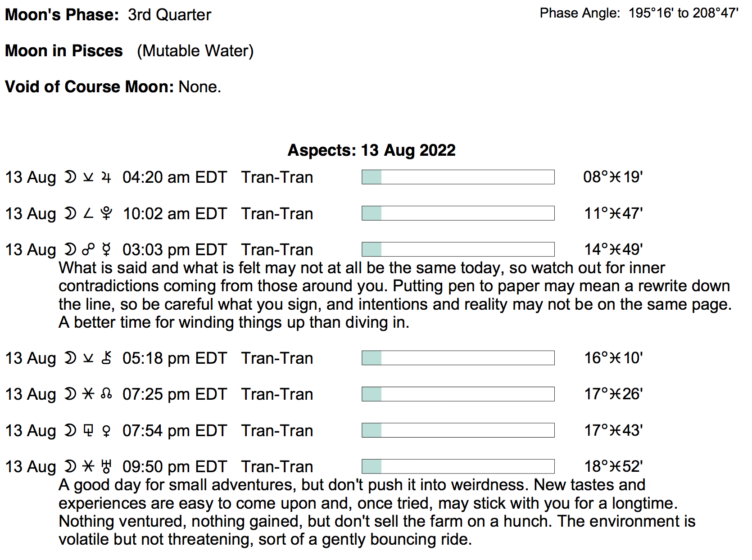Click the Chiron glyph in the 05:18 pm row
The width and height of the screenshot is (752, 560).
(106, 358)
